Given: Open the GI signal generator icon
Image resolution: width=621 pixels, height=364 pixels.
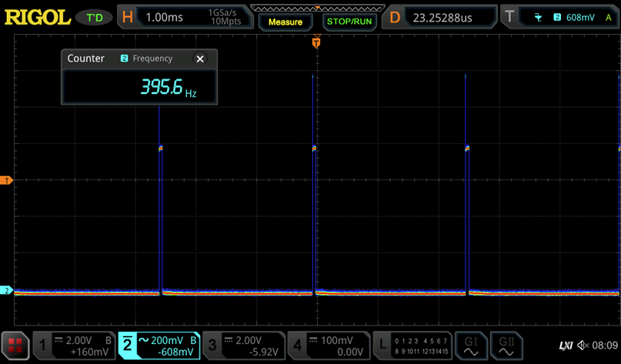Looking at the screenshot, I should click(x=471, y=346).
